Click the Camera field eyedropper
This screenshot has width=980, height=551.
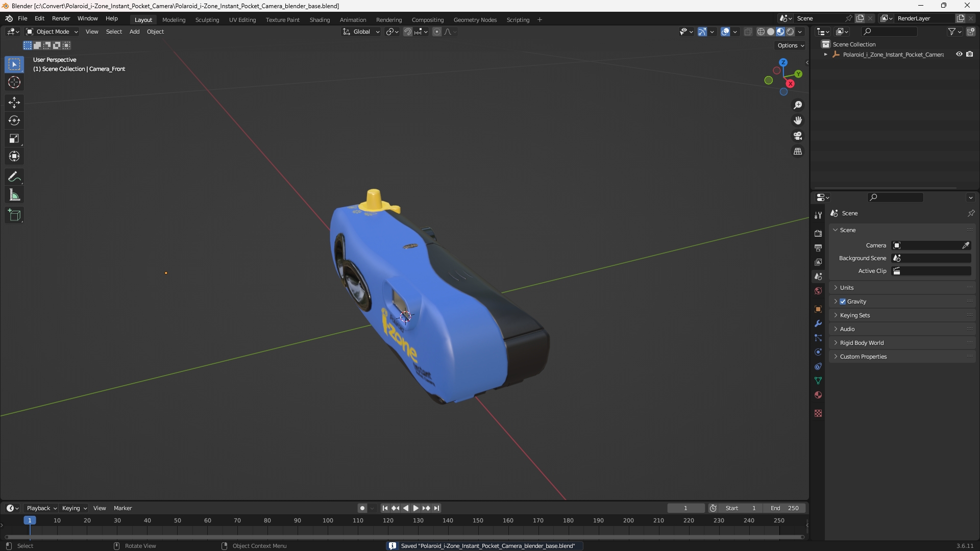click(x=966, y=245)
